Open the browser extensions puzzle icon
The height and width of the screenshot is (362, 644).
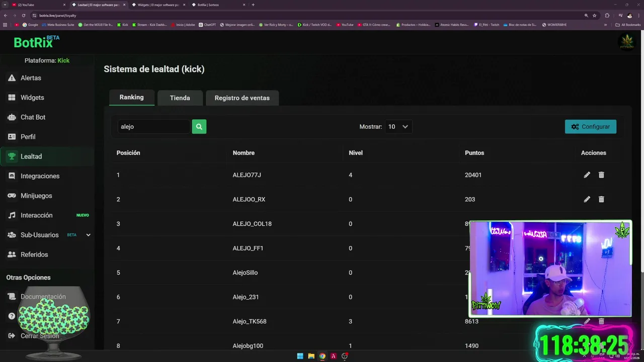(x=607, y=16)
